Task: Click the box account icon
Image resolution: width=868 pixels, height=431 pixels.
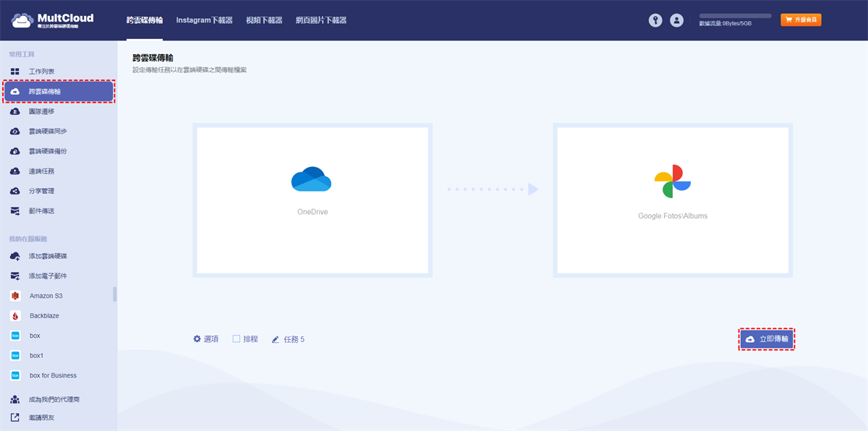Action: (15, 336)
